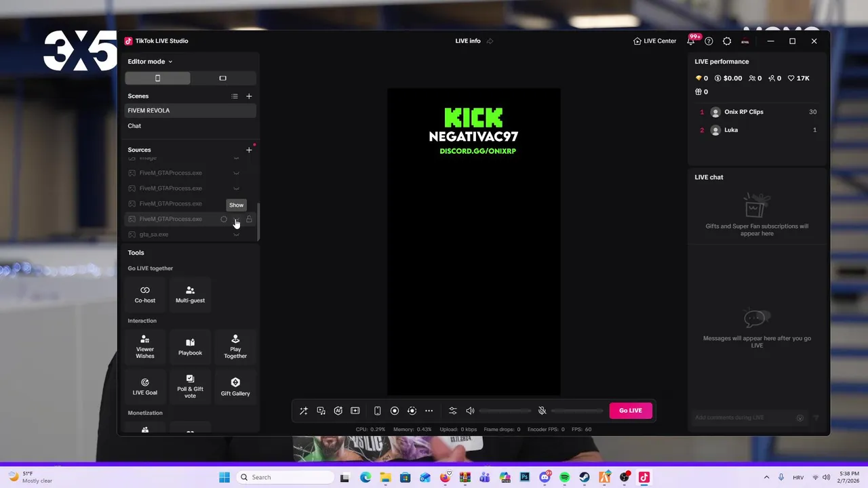The image size is (868, 488).
Task: Mute the speaker output icon
Action: (470, 411)
